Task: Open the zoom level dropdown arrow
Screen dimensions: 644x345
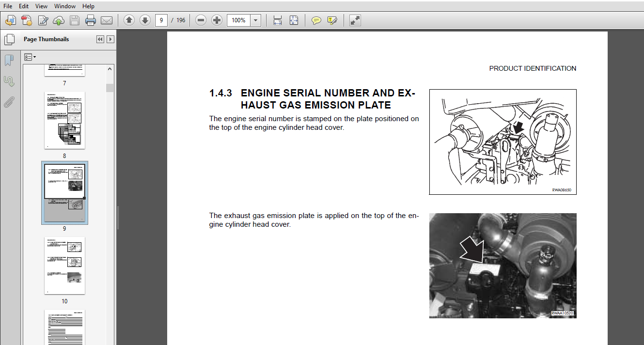Action: (x=256, y=20)
